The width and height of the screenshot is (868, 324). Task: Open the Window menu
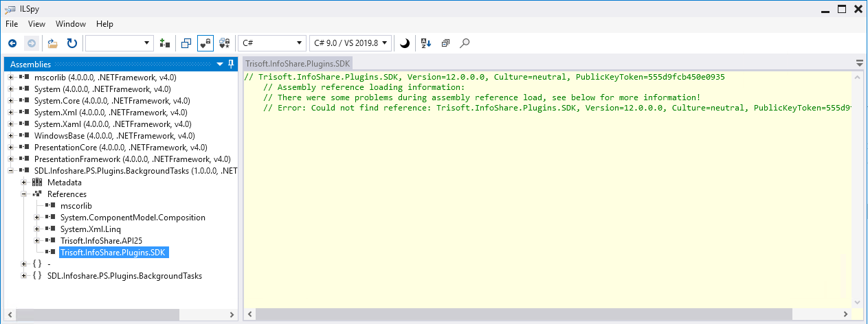coord(71,24)
